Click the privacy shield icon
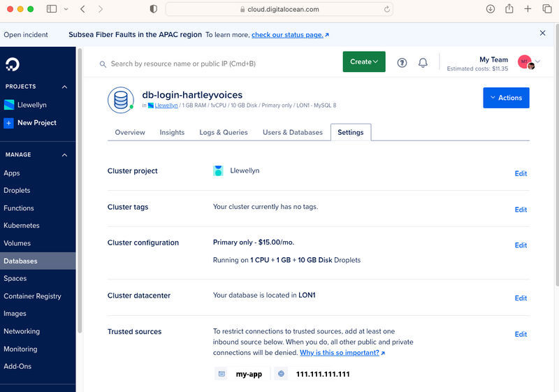 click(x=153, y=9)
